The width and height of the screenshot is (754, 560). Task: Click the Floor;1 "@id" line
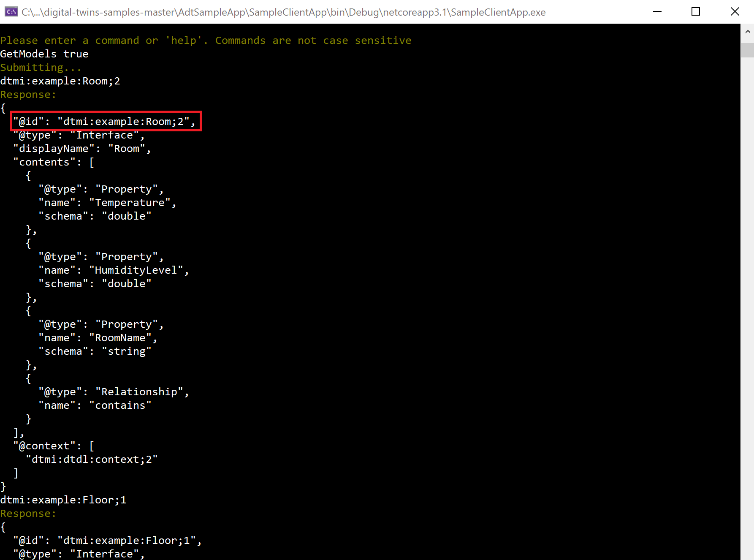tap(107, 541)
